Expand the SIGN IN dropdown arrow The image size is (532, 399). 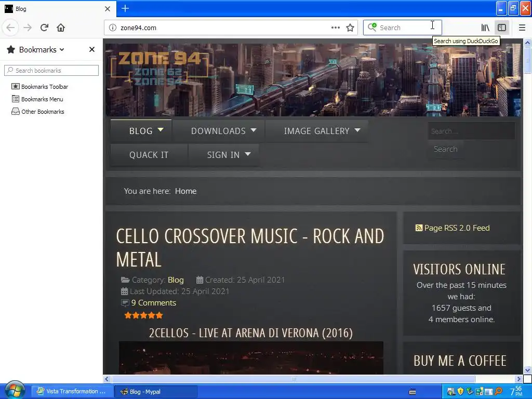[248, 154]
